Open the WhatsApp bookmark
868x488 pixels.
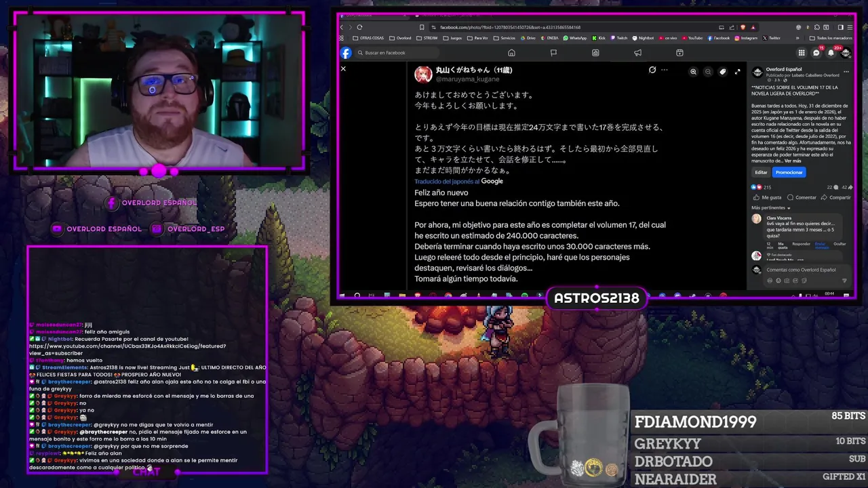click(x=574, y=38)
